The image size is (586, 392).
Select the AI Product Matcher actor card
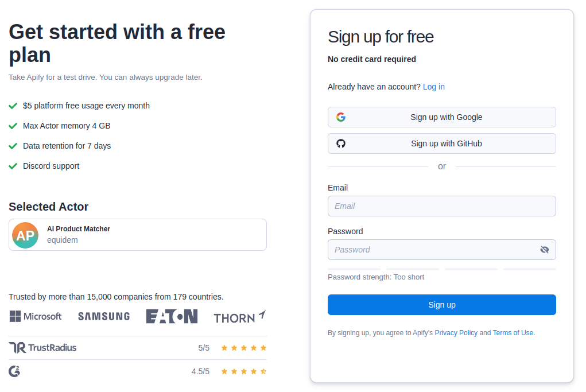coord(137,235)
